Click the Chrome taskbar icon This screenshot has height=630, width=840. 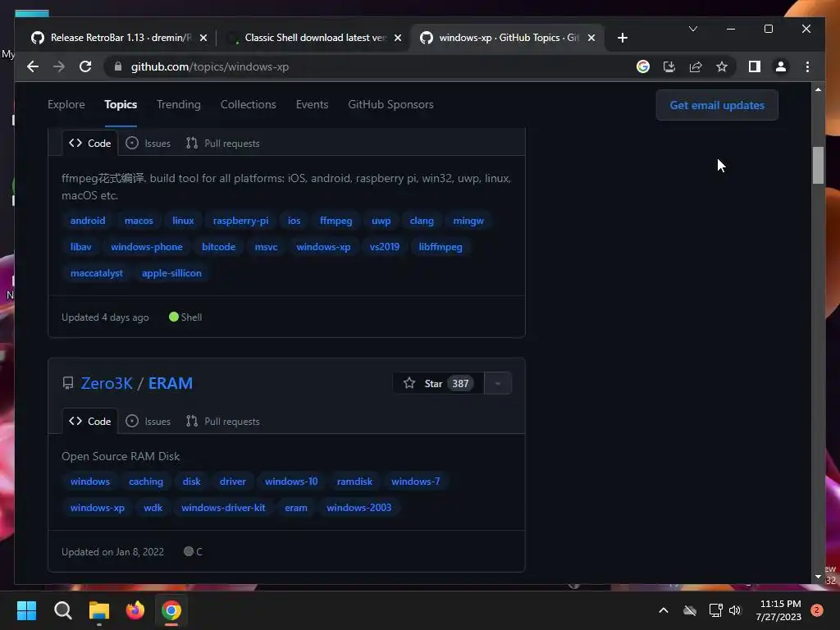[x=171, y=610]
